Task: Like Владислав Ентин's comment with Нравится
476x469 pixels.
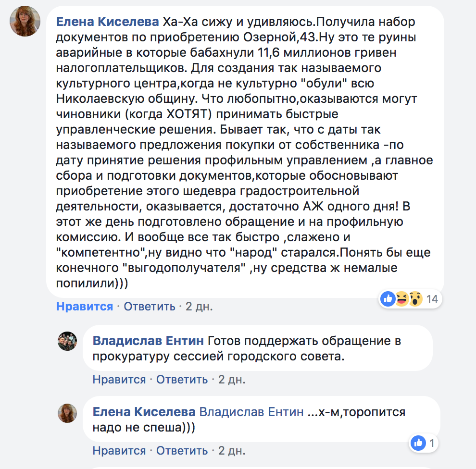Action: pos(119,379)
